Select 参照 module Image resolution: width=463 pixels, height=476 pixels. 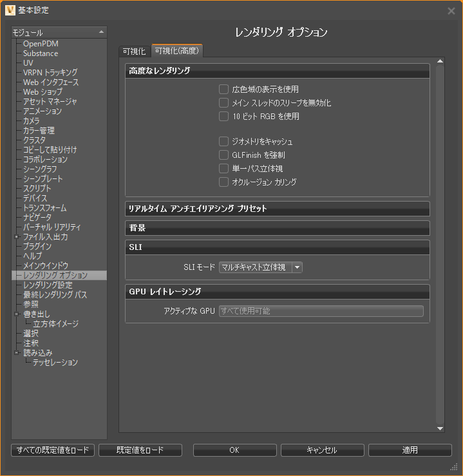point(31,304)
